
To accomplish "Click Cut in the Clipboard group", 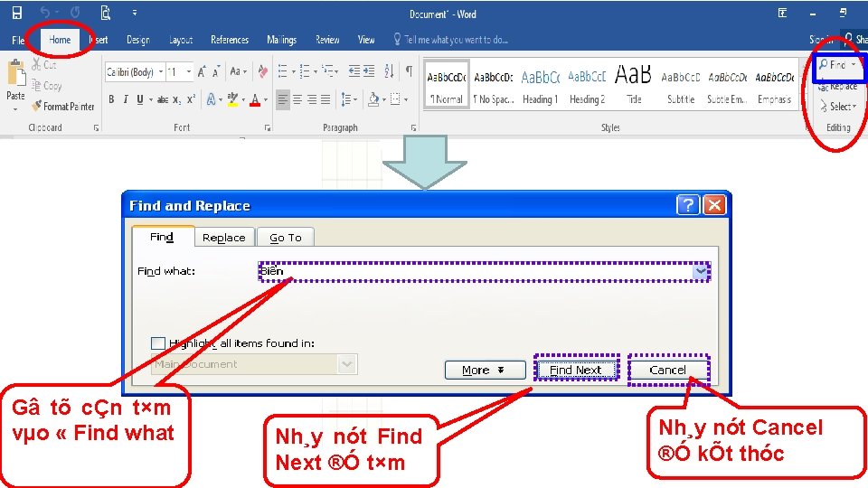I will (x=44, y=65).
